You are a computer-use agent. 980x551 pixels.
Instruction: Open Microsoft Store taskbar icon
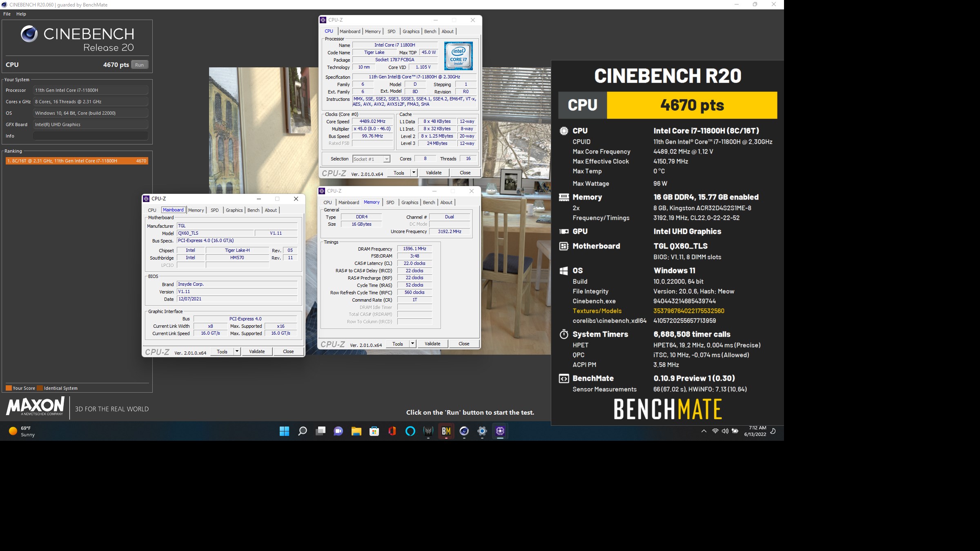(x=374, y=431)
